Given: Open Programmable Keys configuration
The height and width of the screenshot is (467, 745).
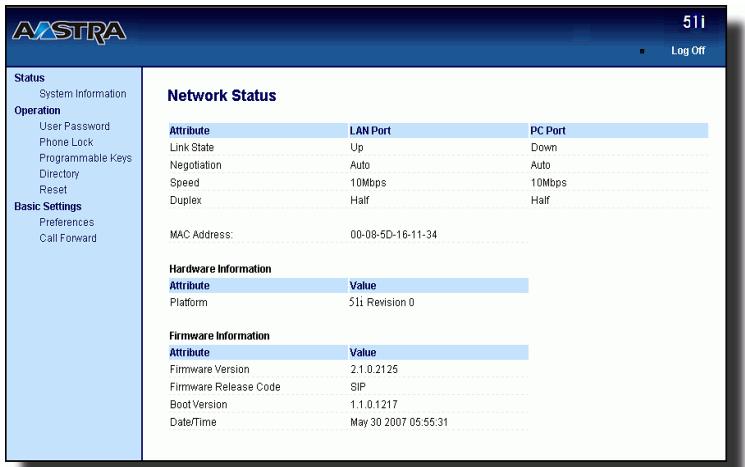Looking at the screenshot, I should point(85,158).
